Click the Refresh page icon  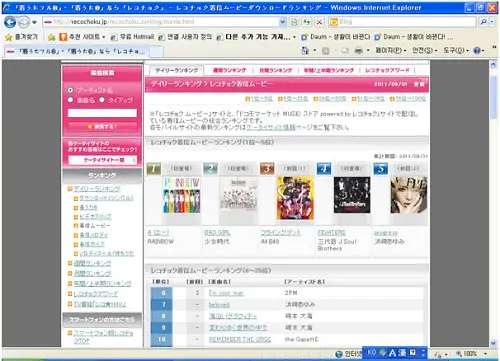[306, 22]
